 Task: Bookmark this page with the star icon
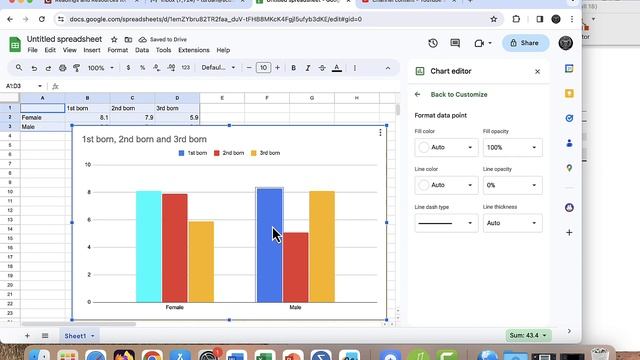(494, 19)
